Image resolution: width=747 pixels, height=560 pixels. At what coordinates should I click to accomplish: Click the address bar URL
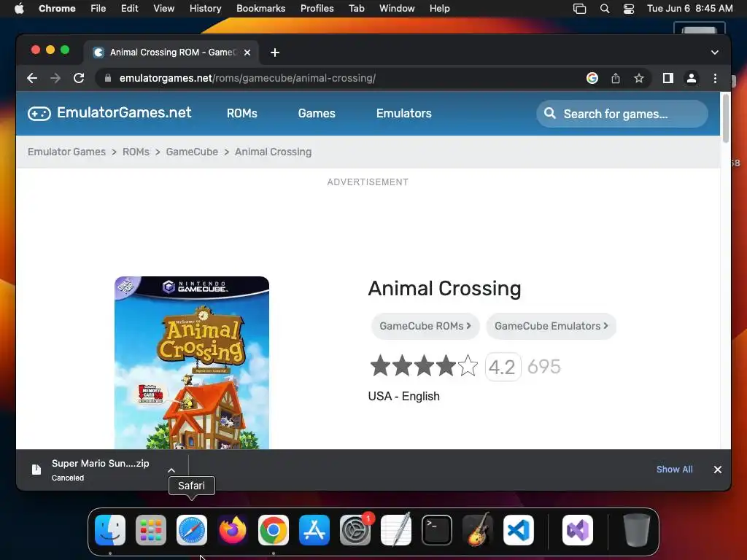point(247,78)
